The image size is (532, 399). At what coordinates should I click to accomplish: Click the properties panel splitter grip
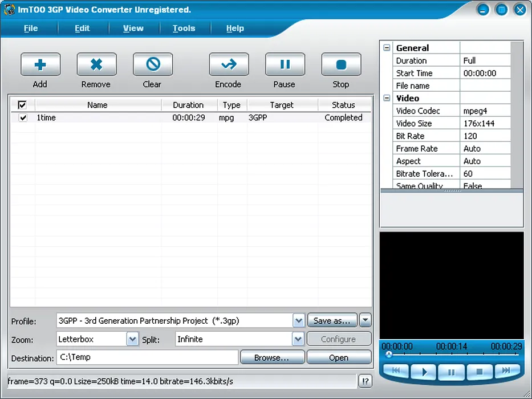[452, 191]
